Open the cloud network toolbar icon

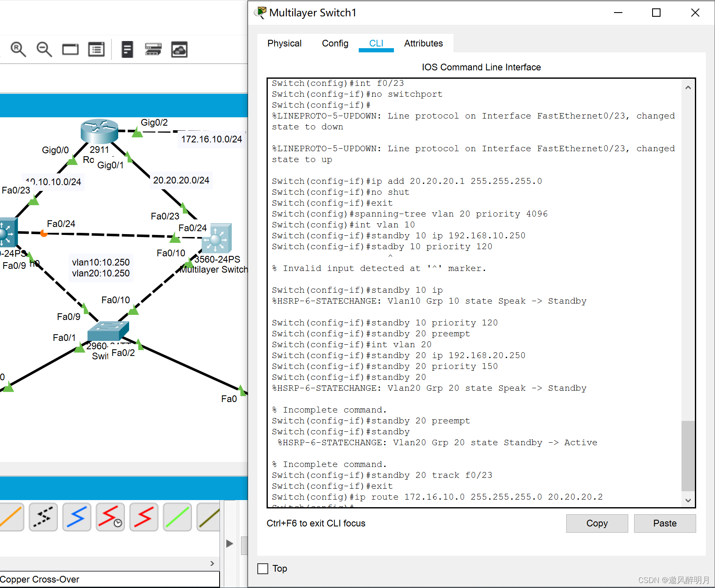[179, 49]
